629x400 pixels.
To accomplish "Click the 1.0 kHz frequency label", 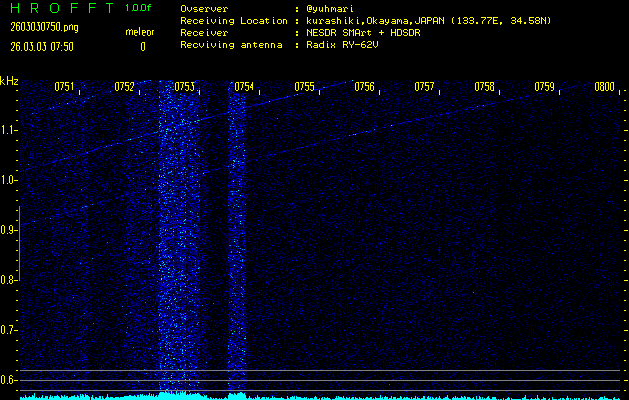I will 9,180.
